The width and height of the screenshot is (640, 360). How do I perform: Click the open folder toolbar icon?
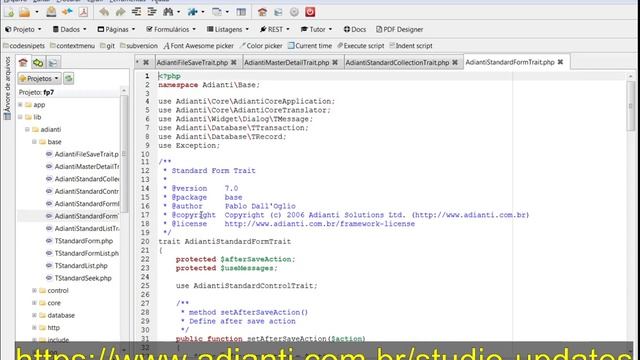coord(24,12)
